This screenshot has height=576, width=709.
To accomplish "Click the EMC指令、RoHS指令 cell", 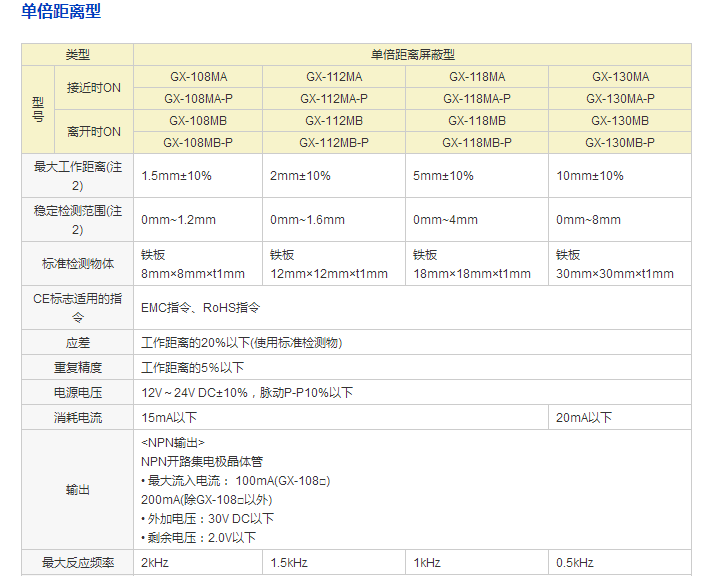I will (x=201, y=308).
